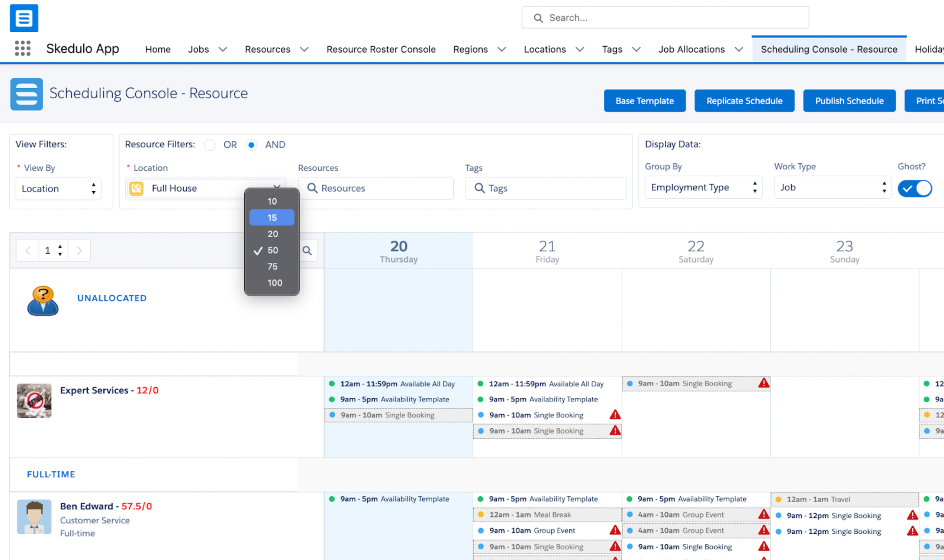Click into the global Search field
The image size is (944, 560).
pos(665,18)
